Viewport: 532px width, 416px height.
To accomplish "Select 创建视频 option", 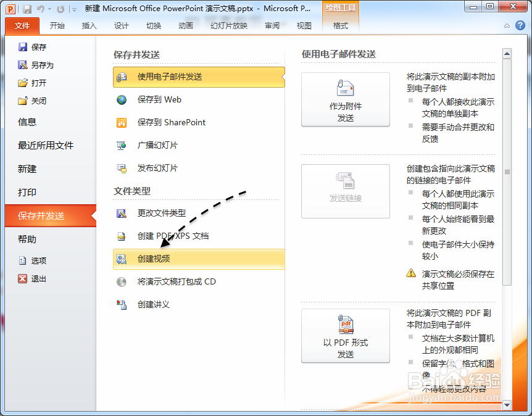I will (199, 259).
